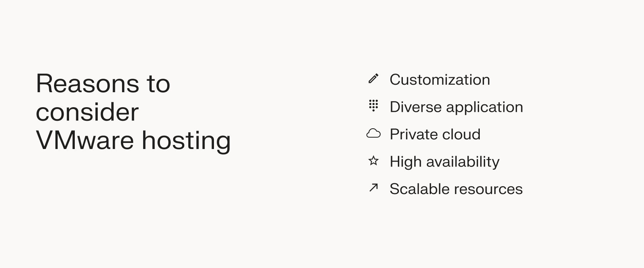
Task: Click the pencil icon beside Customization
Action: tap(373, 79)
